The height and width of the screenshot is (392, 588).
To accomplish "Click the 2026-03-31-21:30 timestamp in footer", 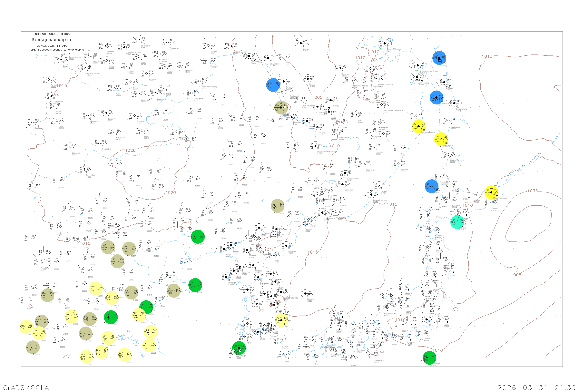I will pos(537,387).
